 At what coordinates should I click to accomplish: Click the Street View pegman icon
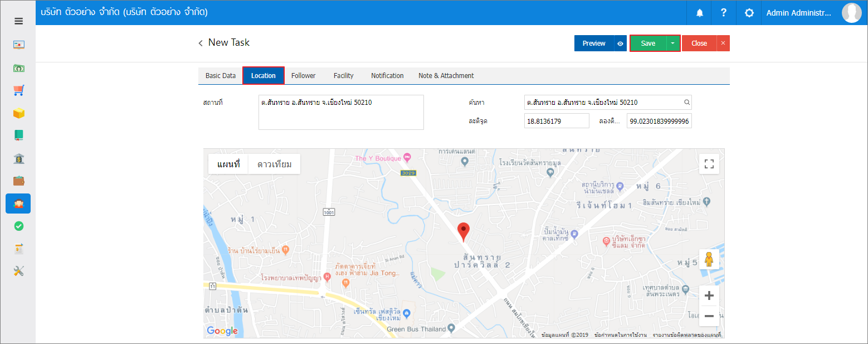point(709,259)
